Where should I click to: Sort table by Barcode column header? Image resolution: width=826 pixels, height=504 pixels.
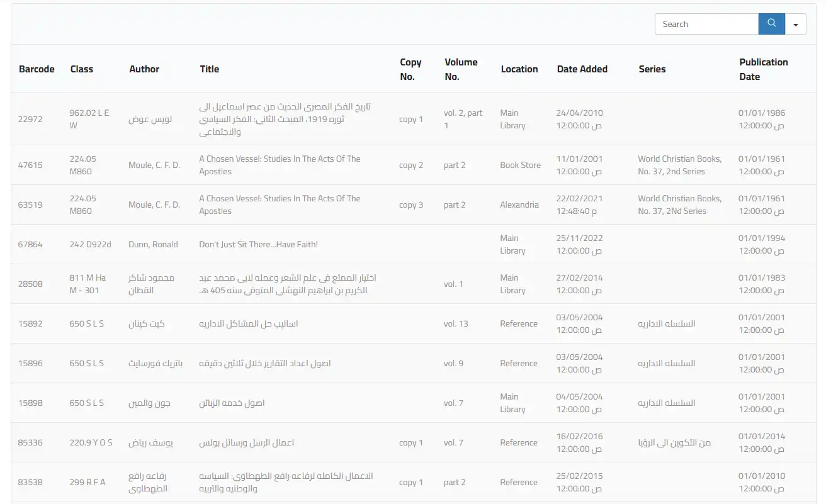point(37,69)
